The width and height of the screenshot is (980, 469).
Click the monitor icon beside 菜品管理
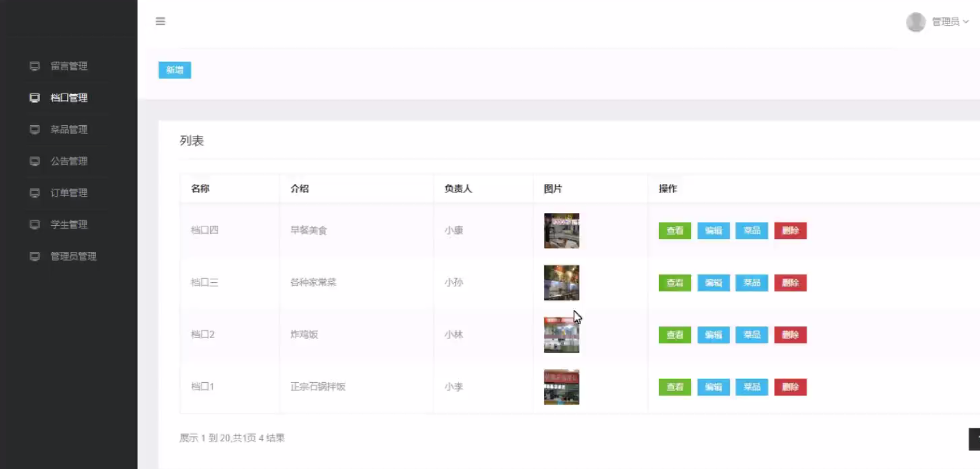(x=35, y=130)
